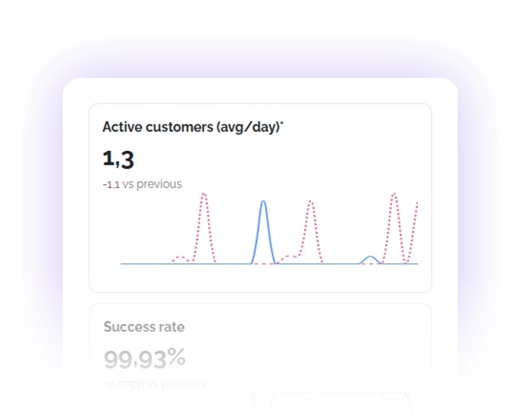Click the Success rate card heading
This screenshot has height=420, width=521.
pos(143,327)
